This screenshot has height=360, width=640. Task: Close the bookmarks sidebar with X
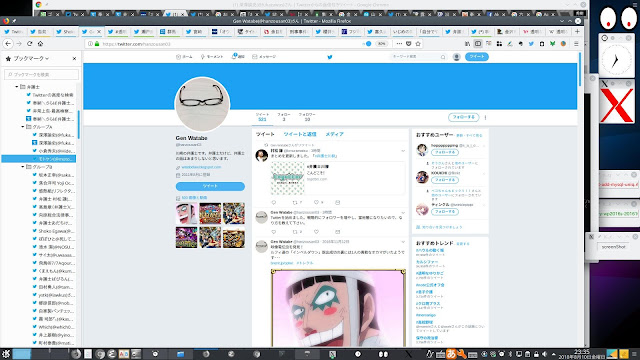pos(74,59)
